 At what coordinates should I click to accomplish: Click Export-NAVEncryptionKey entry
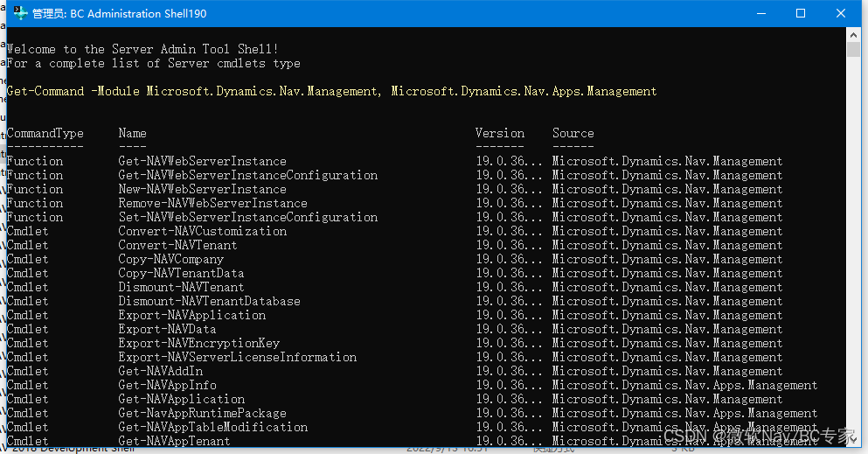199,343
